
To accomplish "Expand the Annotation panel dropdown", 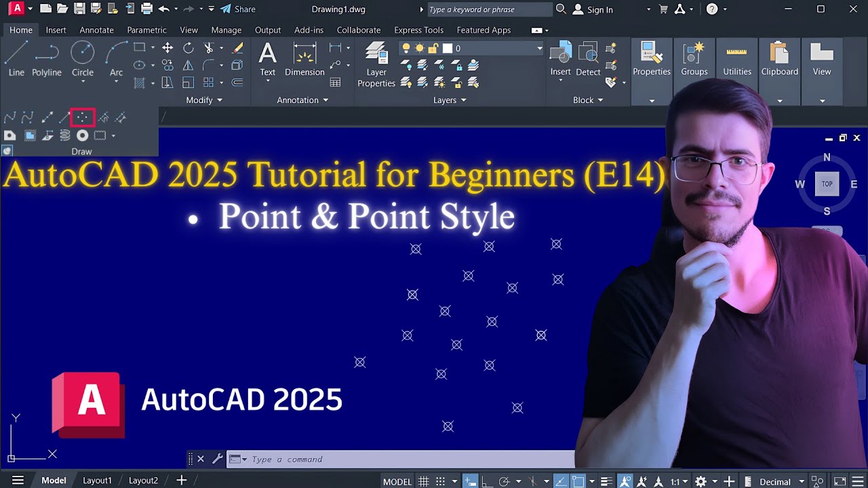I will click(x=302, y=100).
